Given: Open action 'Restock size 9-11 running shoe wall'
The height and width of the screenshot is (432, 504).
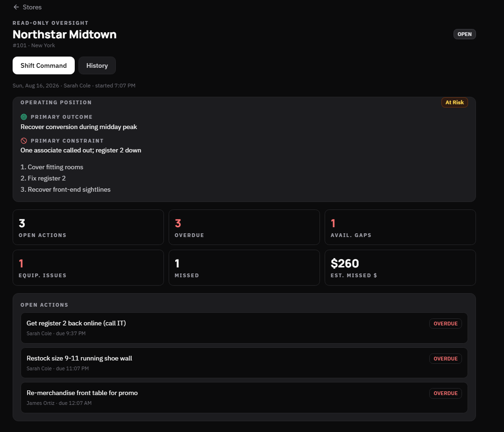Looking at the screenshot, I should point(244,363).
